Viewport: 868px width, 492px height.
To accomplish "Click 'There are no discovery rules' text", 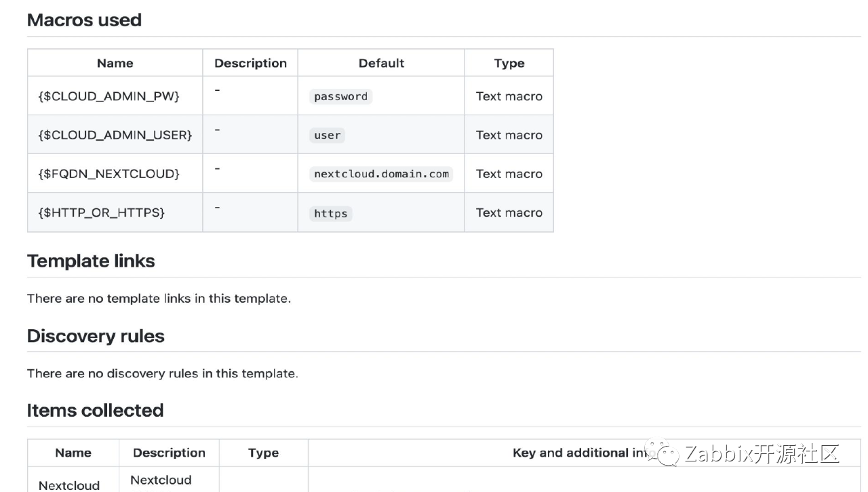I will click(x=162, y=373).
